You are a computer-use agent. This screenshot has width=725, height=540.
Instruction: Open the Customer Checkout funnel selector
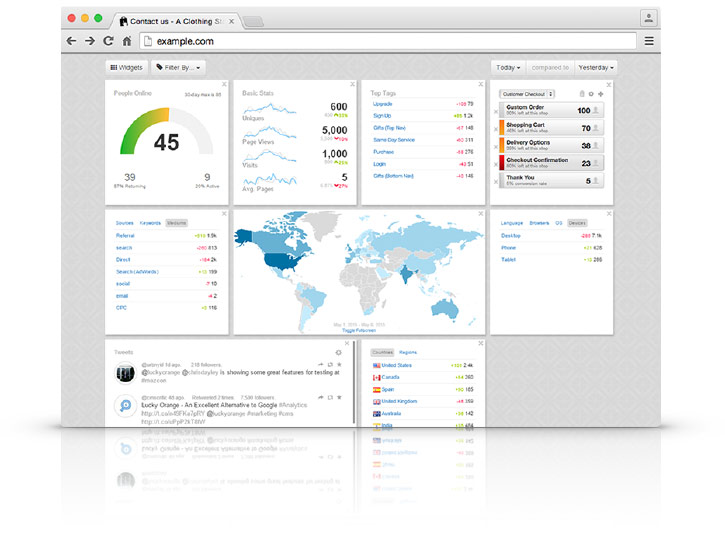pyautogui.click(x=527, y=94)
